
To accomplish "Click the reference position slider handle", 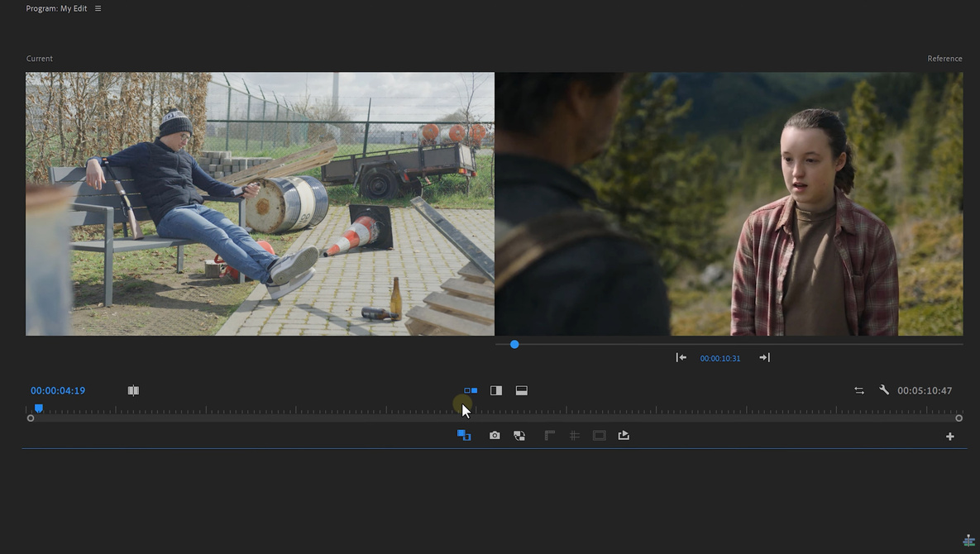I will coord(514,344).
